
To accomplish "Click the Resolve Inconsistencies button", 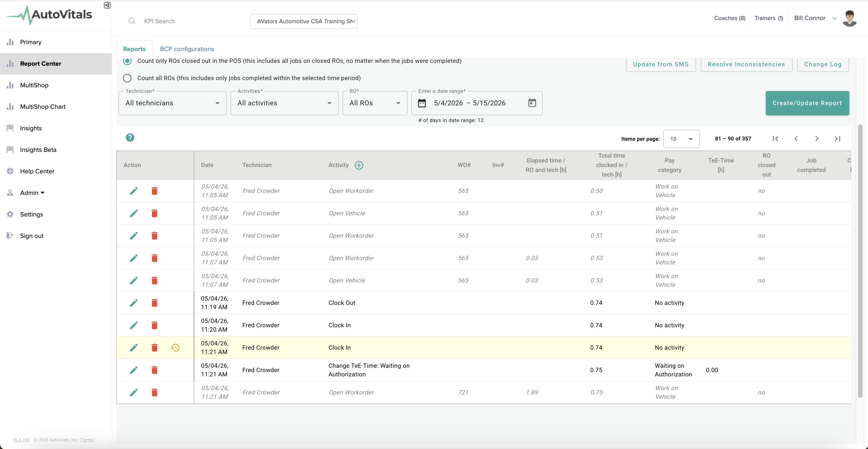I will (746, 64).
